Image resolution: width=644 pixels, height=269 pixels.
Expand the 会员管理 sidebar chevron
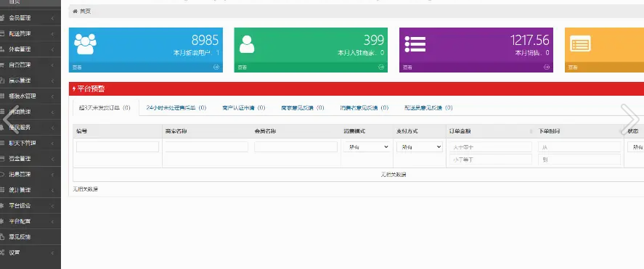[x=52, y=18]
